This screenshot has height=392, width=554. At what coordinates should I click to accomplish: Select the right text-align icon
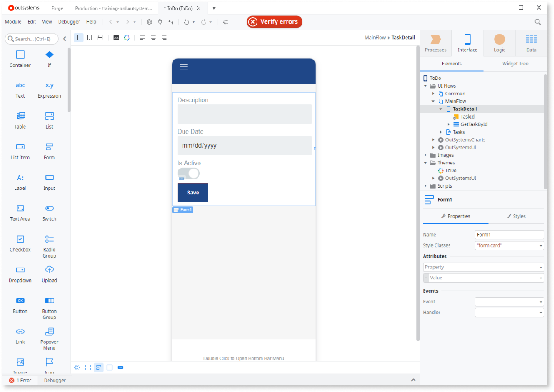164,38
